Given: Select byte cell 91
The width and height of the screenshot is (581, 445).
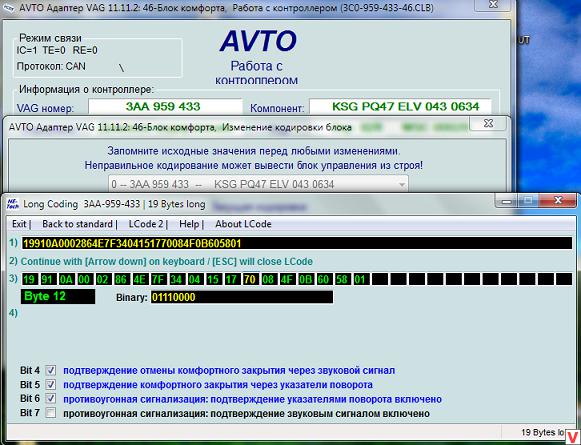Looking at the screenshot, I should [x=47, y=279].
